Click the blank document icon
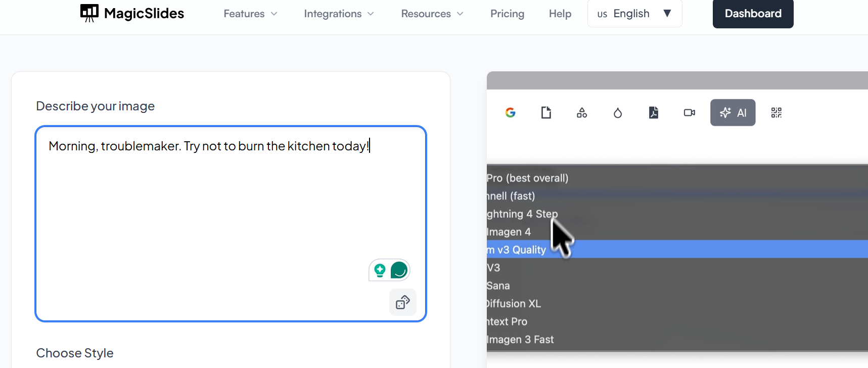This screenshot has height=368, width=868. click(546, 112)
